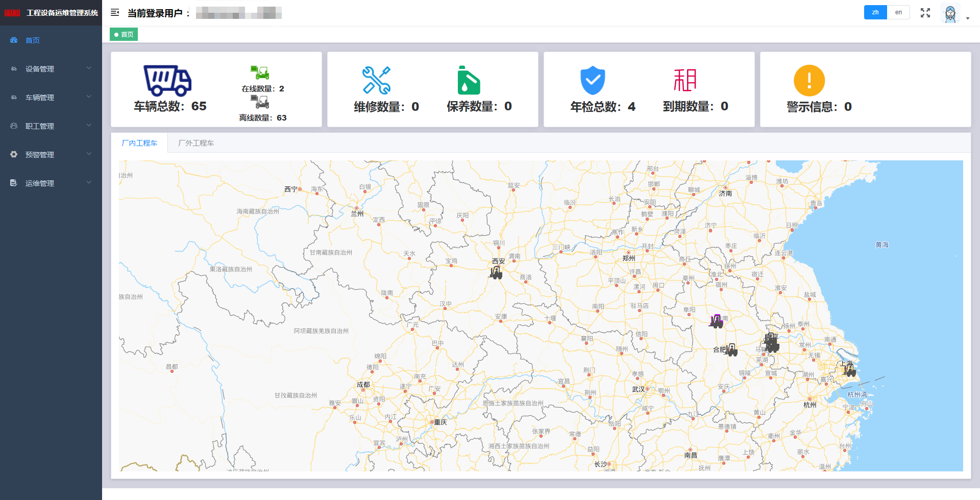This screenshot has width=980, height=500.
Task: Collapse the sidebar with the hamburger icon
Action: 115,12
